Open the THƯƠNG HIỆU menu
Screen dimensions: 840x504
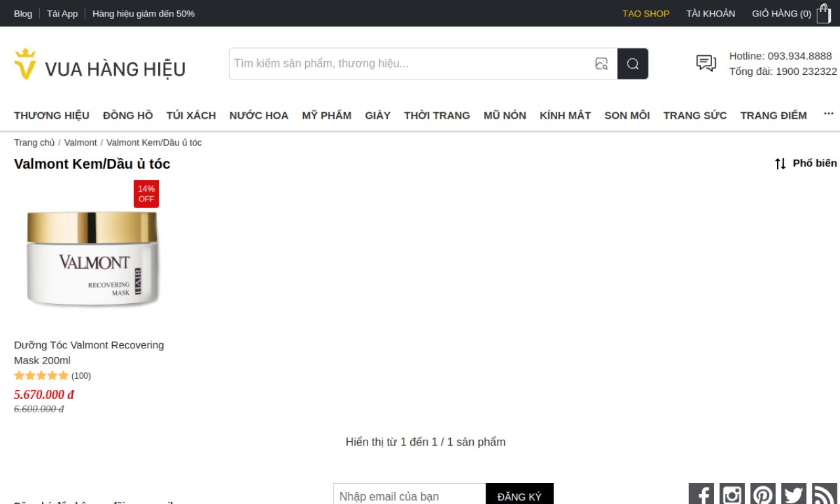point(52,115)
